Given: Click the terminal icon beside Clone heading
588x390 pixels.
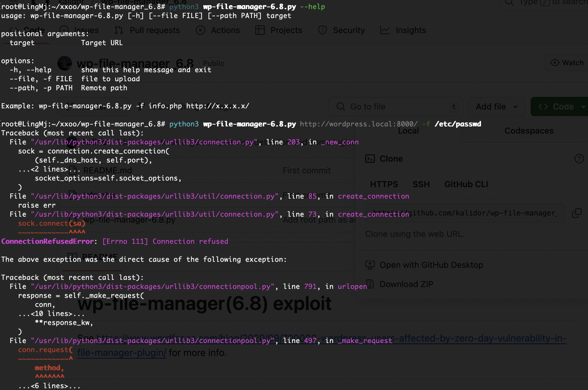Looking at the screenshot, I should coord(370,159).
